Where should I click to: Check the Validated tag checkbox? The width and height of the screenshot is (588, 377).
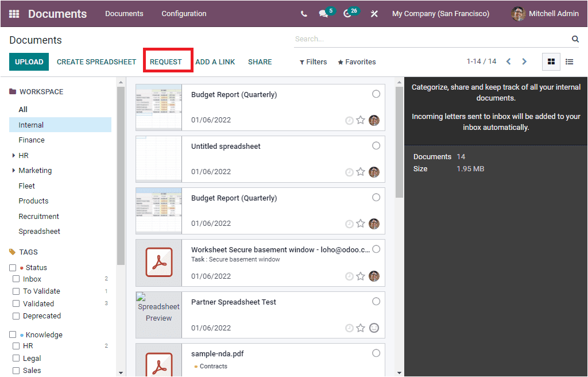tap(16, 303)
